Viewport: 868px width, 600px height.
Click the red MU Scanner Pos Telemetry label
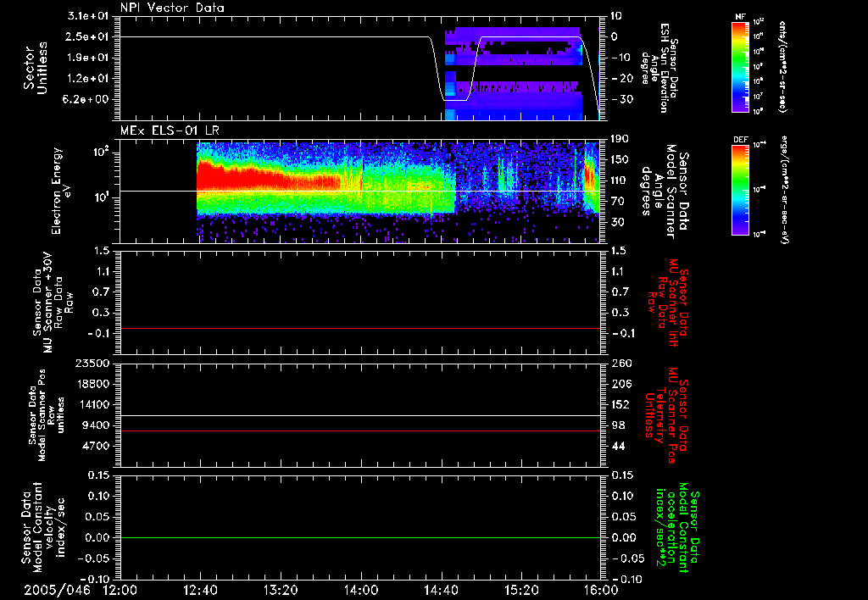coord(666,415)
